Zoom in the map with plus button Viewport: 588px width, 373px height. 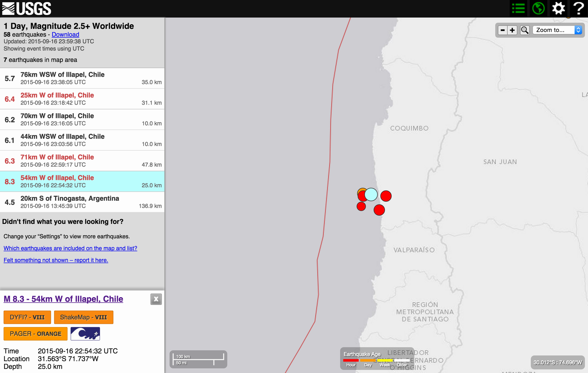tap(512, 30)
